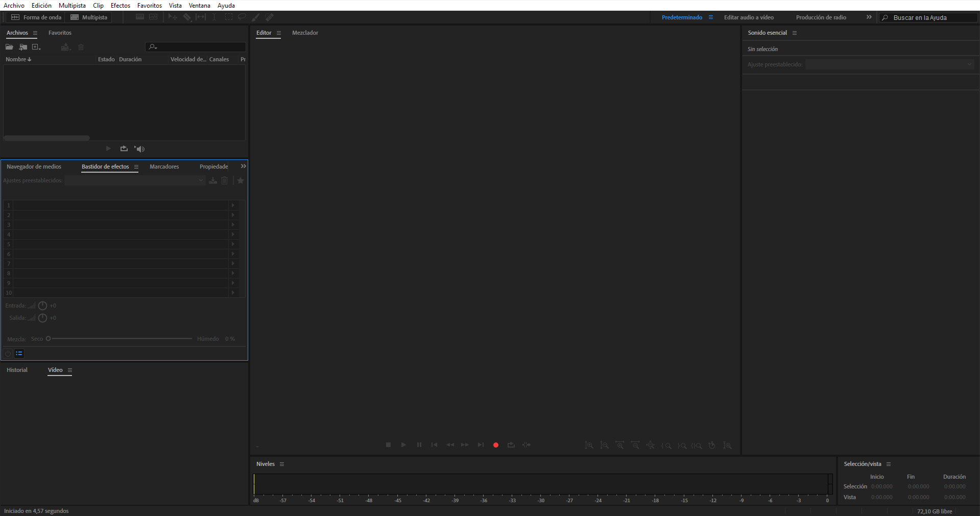
Task: Click the zoom in amplitude icon
Action: (x=589, y=445)
